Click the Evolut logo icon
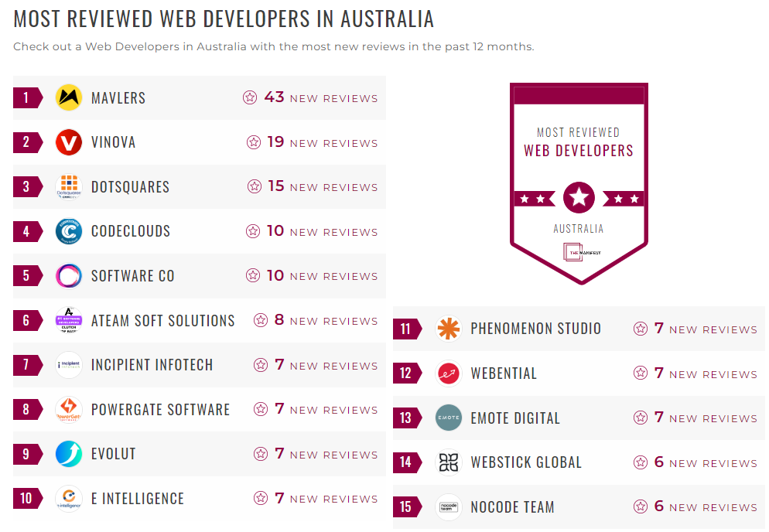This screenshot has width=769, height=532. [68, 454]
